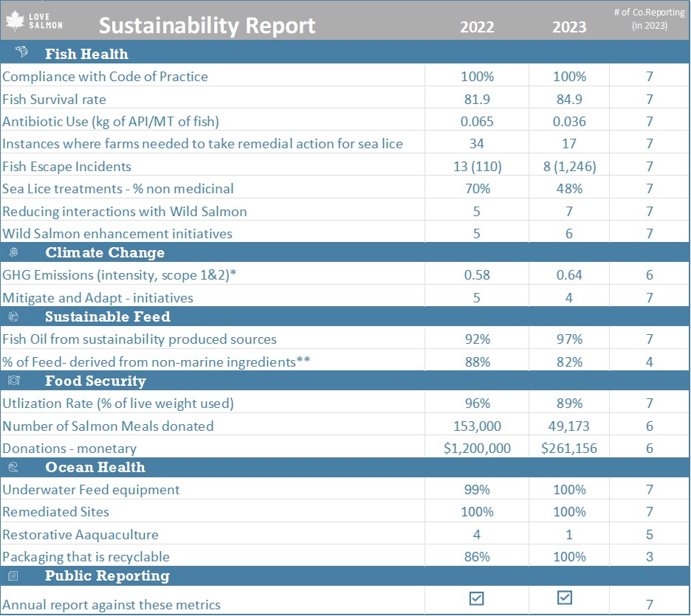Select the 2023 GHG Emissions value 0.64
This screenshot has width=691, height=616.
point(568,275)
